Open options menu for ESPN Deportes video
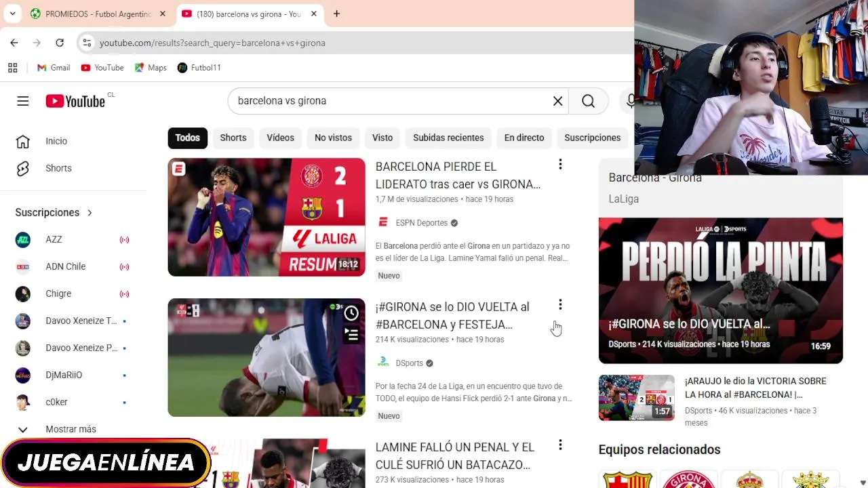This screenshot has height=488, width=868. tap(560, 164)
